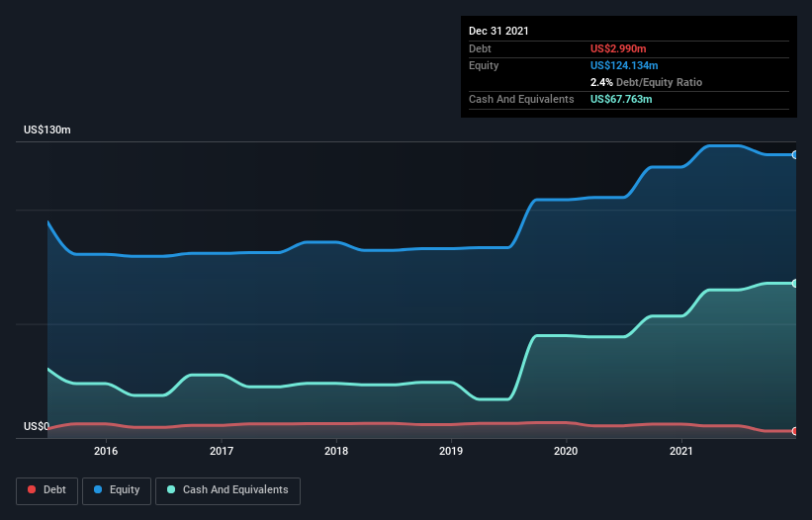Screen dimensions: 812x520
Task: Click the Debt label in tooltip
Action: [x=480, y=48]
